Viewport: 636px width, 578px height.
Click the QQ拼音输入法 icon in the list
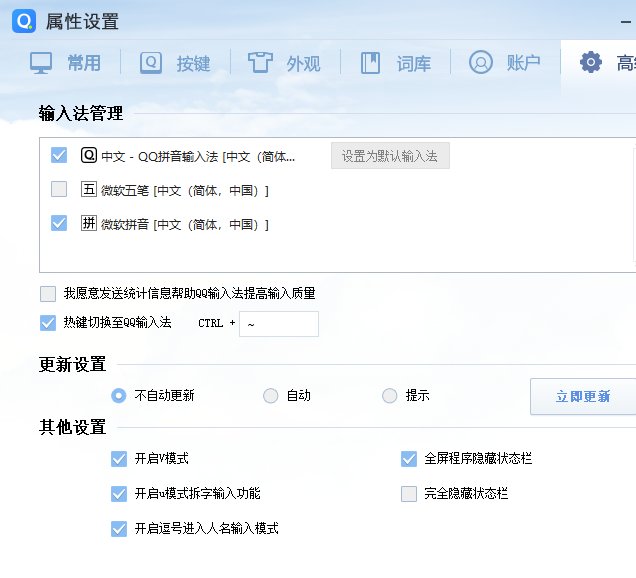coord(88,156)
